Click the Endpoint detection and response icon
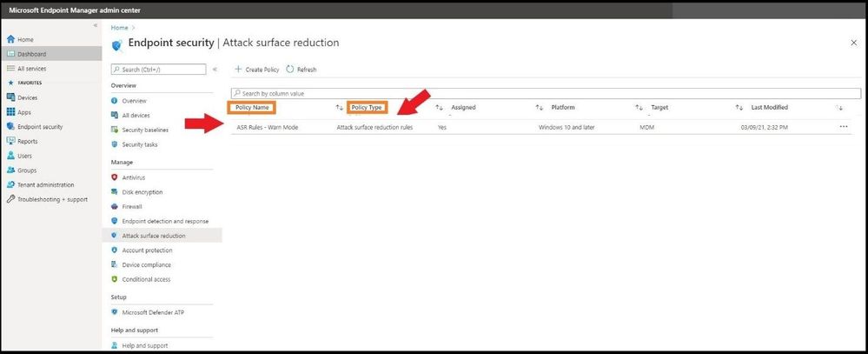The width and height of the screenshot is (868, 354). 115,220
